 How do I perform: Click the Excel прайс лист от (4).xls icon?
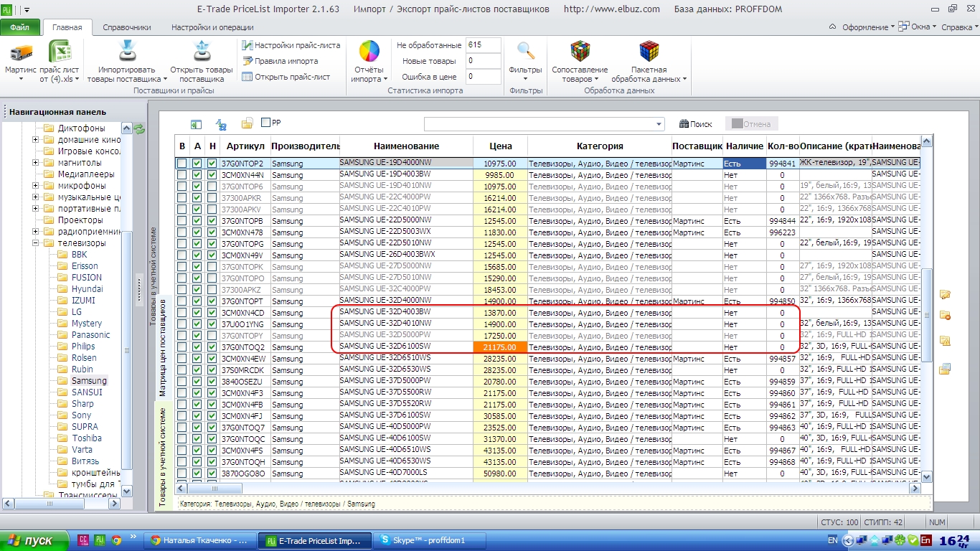coord(59,52)
